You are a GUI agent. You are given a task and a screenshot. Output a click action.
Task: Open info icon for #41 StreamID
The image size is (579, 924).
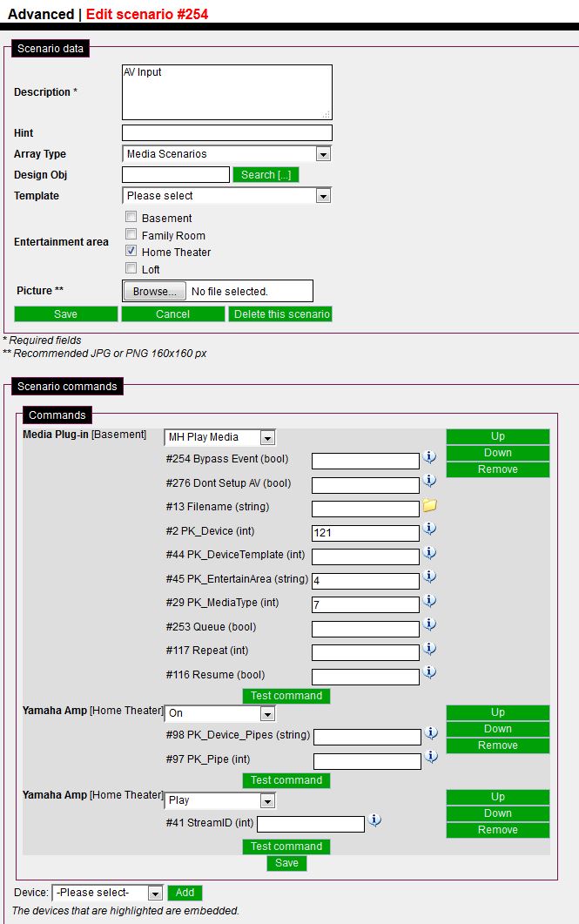point(375,819)
